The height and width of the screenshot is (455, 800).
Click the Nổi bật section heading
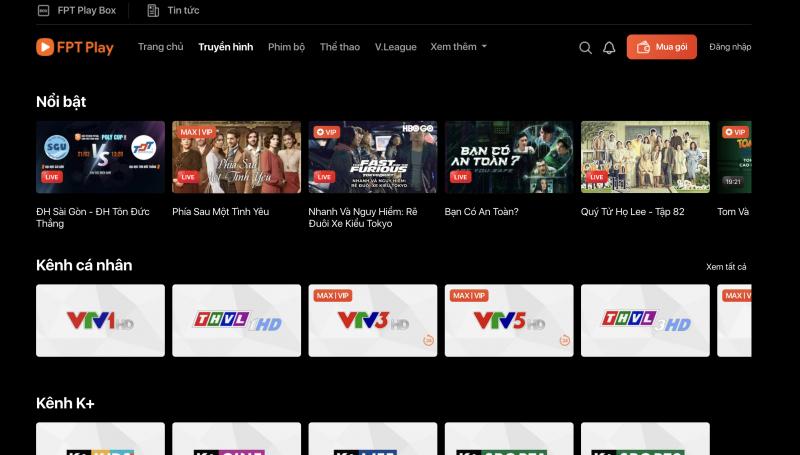[x=61, y=102]
